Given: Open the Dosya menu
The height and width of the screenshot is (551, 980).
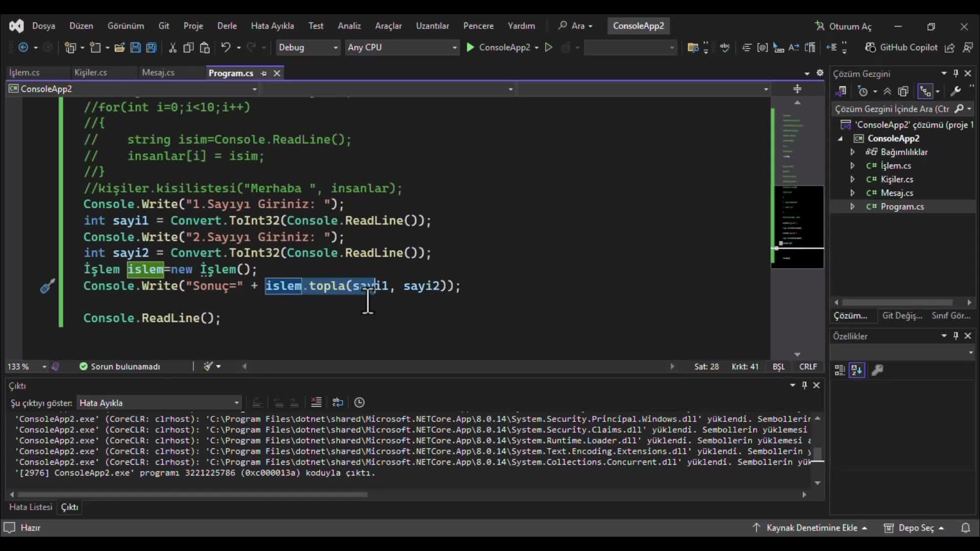Looking at the screenshot, I should pos(43,26).
